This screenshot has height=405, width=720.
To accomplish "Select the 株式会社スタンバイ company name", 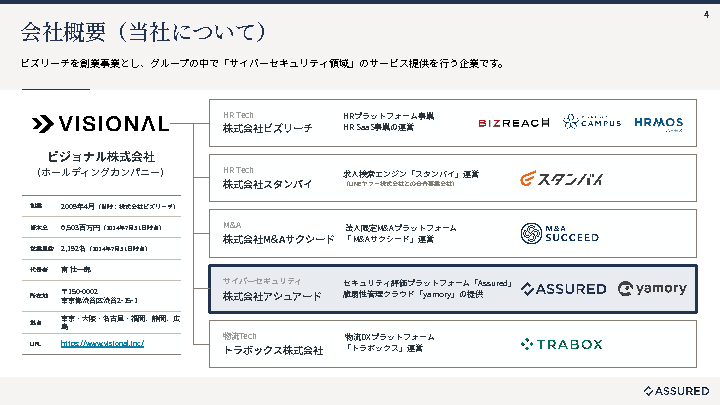I will [x=267, y=184].
